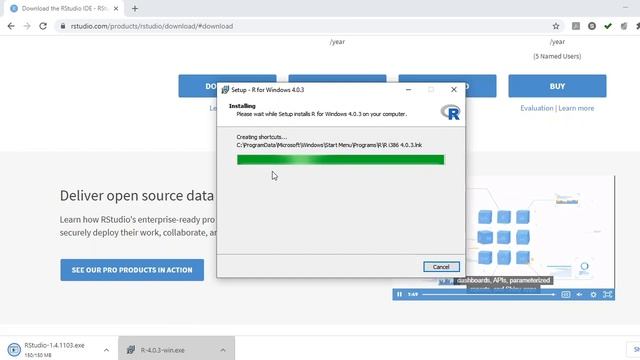Bookmark this page with star icon
This screenshot has height=360, width=640.
tap(556, 26)
